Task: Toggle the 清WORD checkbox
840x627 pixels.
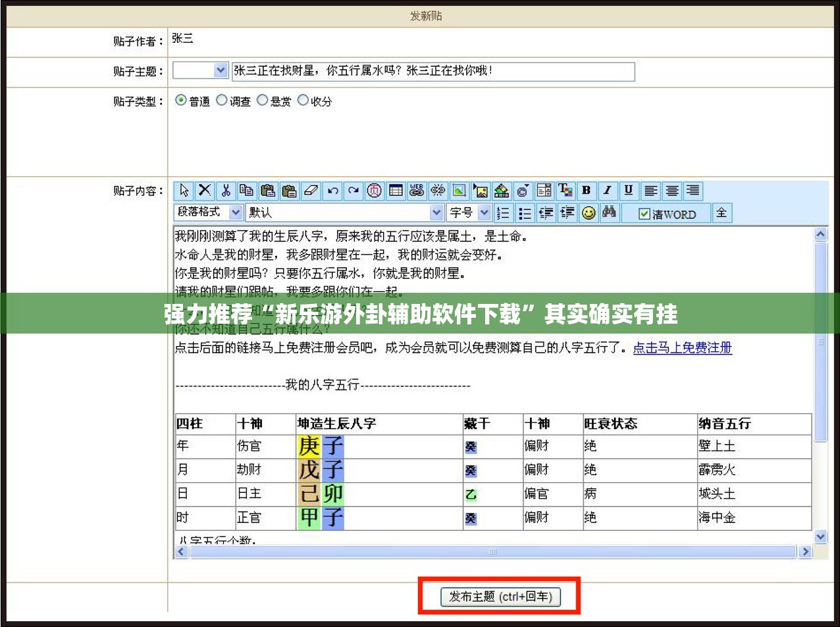Action: 644,214
